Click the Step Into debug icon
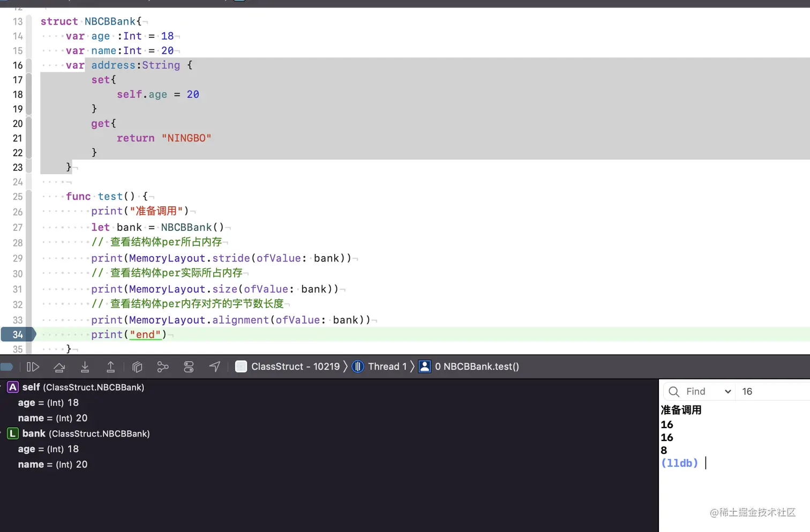810x532 pixels. tap(85, 367)
